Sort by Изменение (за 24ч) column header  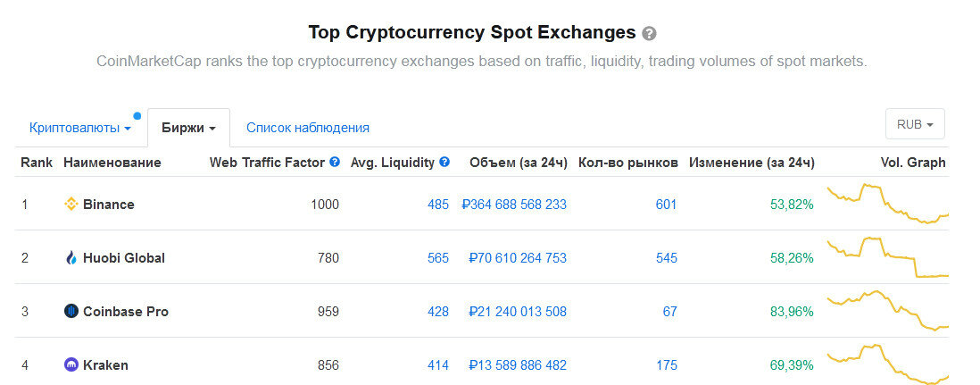click(752, 163)
